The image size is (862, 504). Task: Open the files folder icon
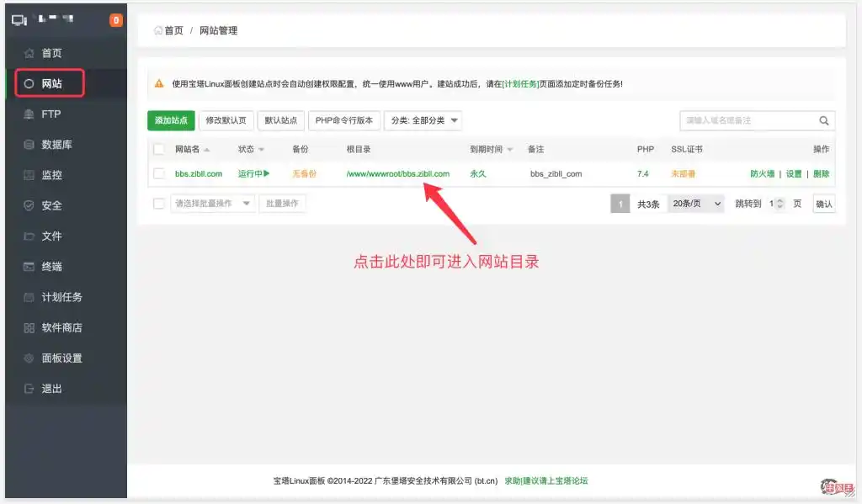[29, 236]
